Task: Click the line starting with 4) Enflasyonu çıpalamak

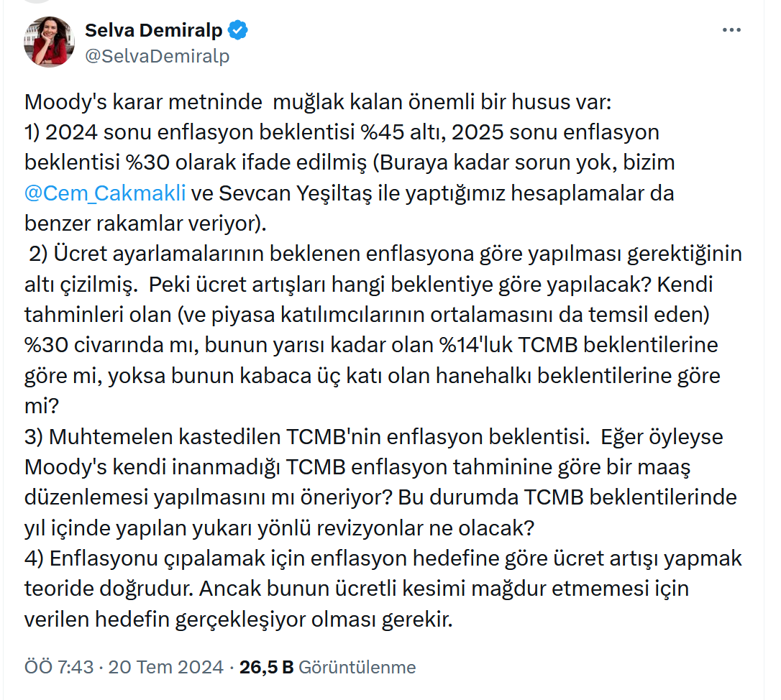Action: [383, 558]
